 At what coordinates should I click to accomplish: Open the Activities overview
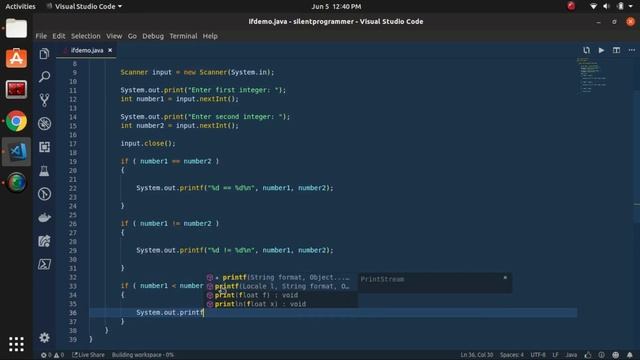(x=20, y=6)
